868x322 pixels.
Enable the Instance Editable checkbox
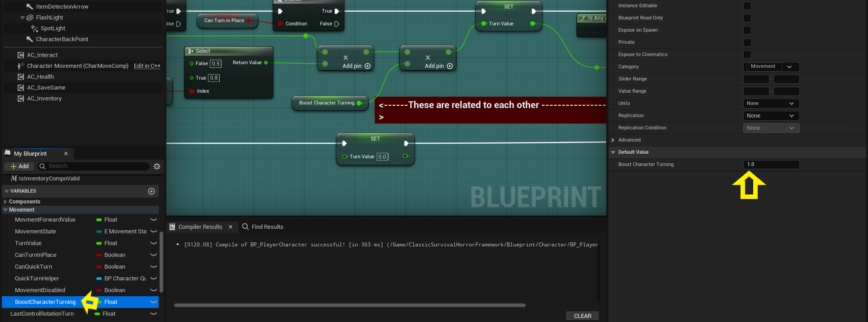pos(747,6)
